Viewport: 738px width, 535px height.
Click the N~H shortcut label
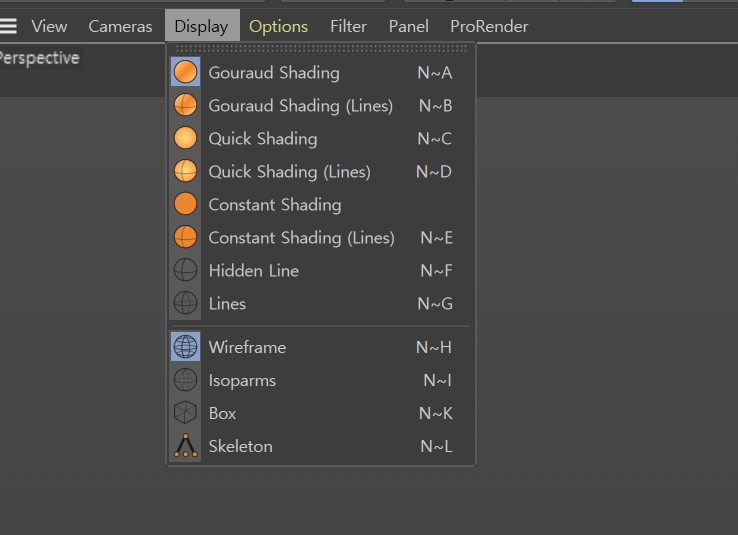pos(434,347)
